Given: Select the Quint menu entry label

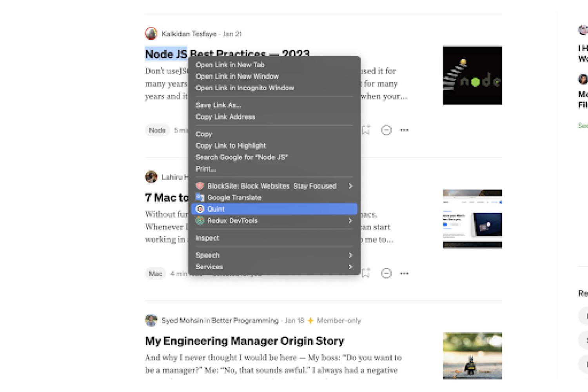Looking at the screenshot, I should (216, 209).
